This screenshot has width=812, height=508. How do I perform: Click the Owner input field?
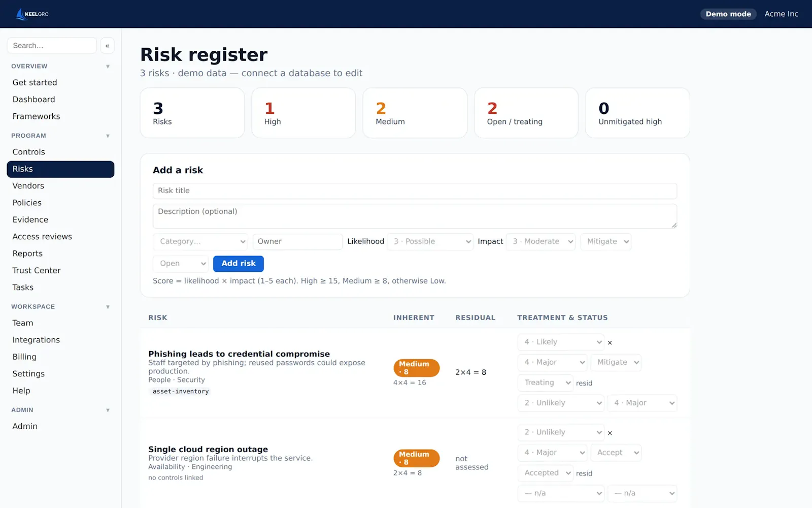coord(297,242)
